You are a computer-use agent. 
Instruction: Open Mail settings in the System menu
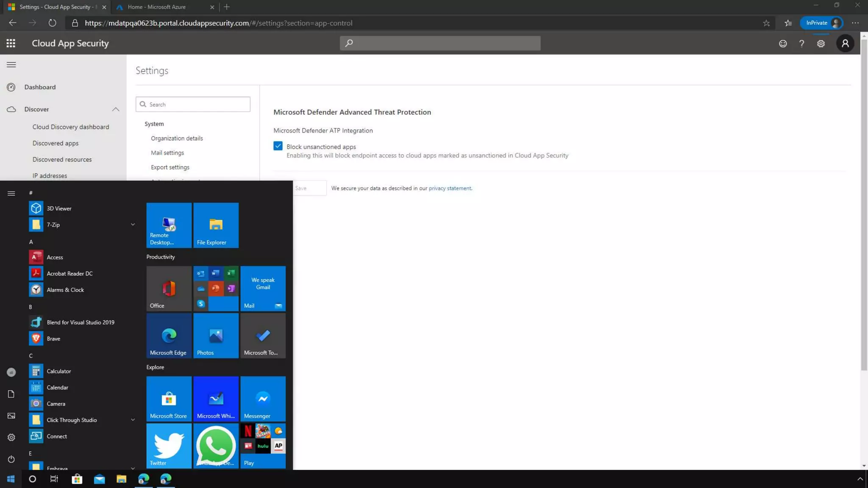click(167, 152)
